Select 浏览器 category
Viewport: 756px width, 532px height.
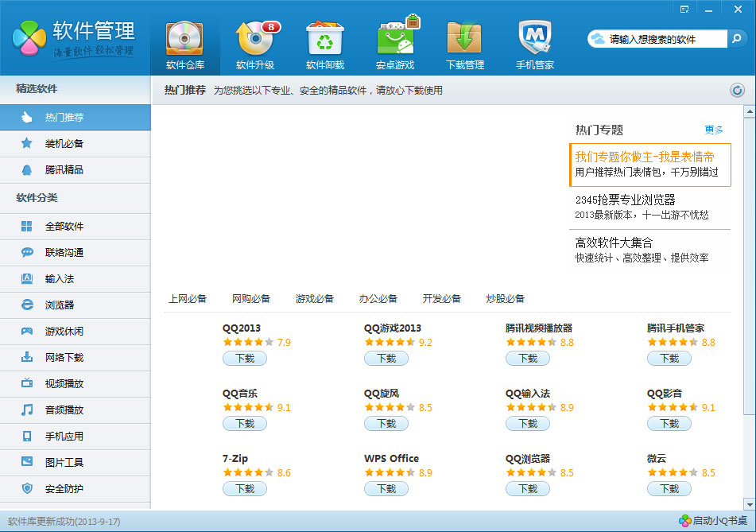(76, 305)
